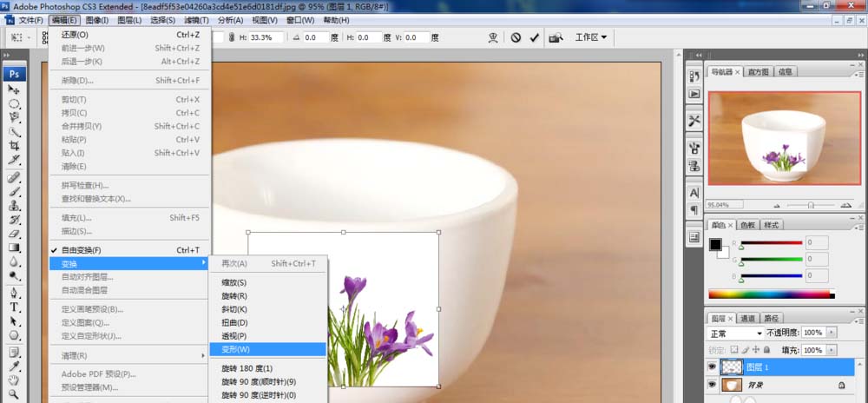Screen dimensions: 868x403
Task: Select the Polygonal Lasso tool
Action: tap(14, 118)
